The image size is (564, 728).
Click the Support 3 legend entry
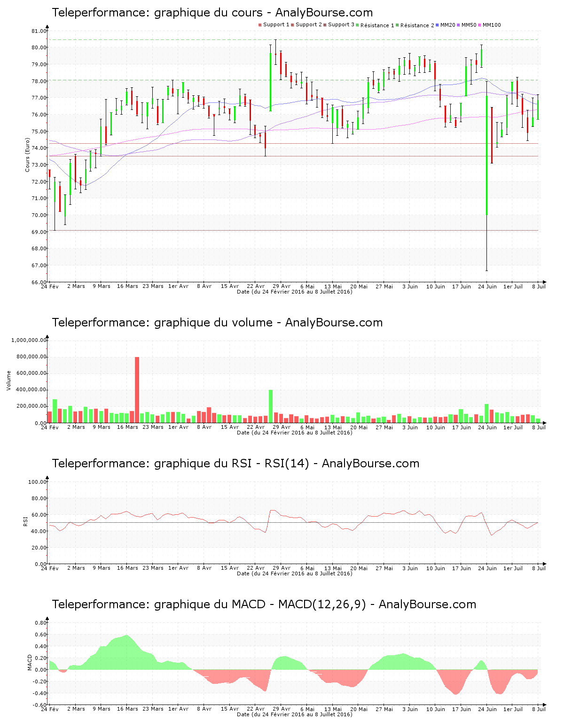(339, 25)
